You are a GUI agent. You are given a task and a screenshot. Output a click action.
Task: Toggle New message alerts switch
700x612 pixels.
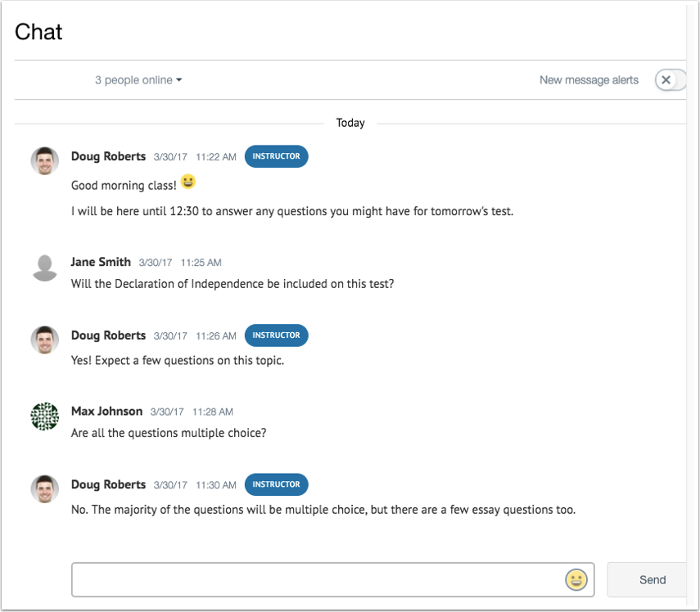tap(671, 80)
